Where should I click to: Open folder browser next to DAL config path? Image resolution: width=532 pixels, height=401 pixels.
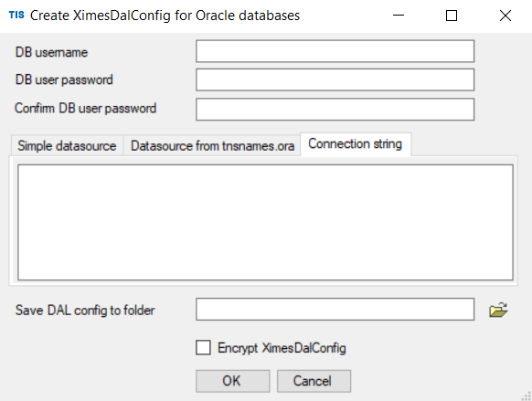(498, 310)
